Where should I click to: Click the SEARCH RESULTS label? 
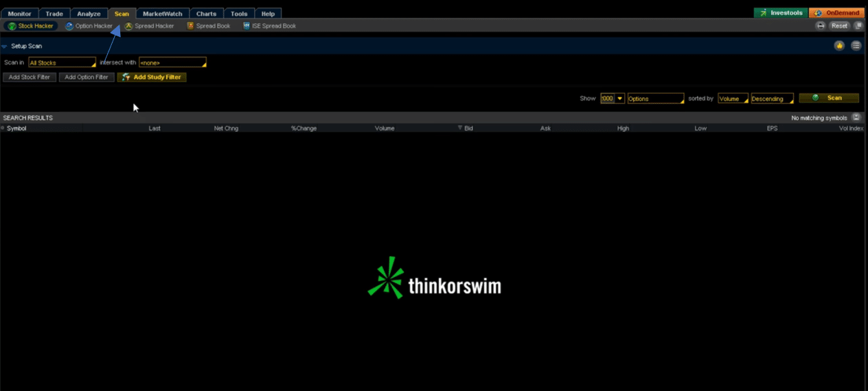27,118
